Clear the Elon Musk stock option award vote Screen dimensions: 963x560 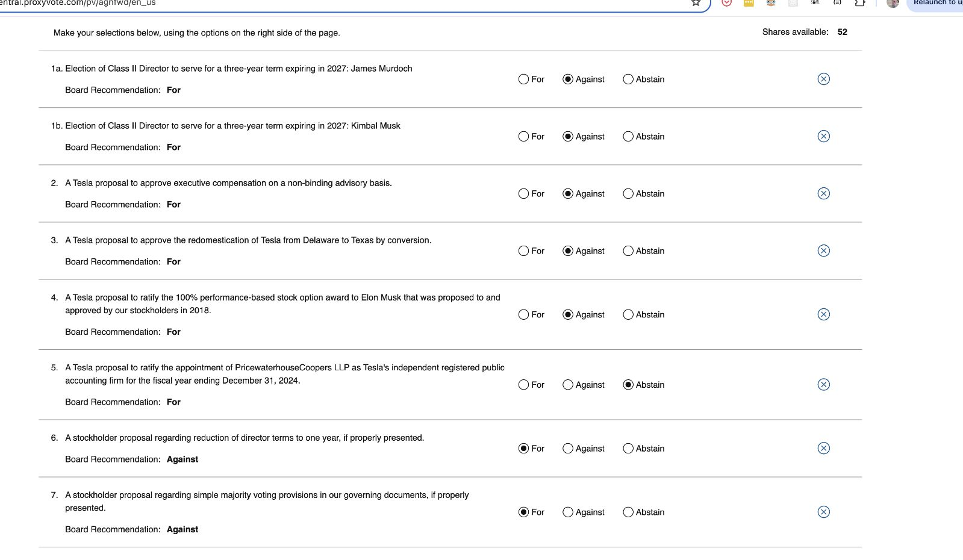(823, 314)
